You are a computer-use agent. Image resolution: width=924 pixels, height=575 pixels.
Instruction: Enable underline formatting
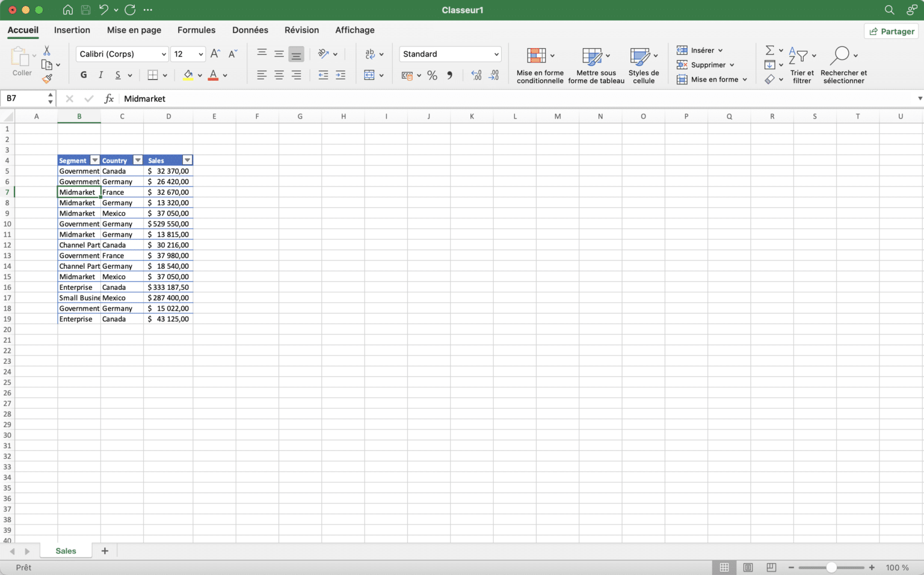(118, 75)
